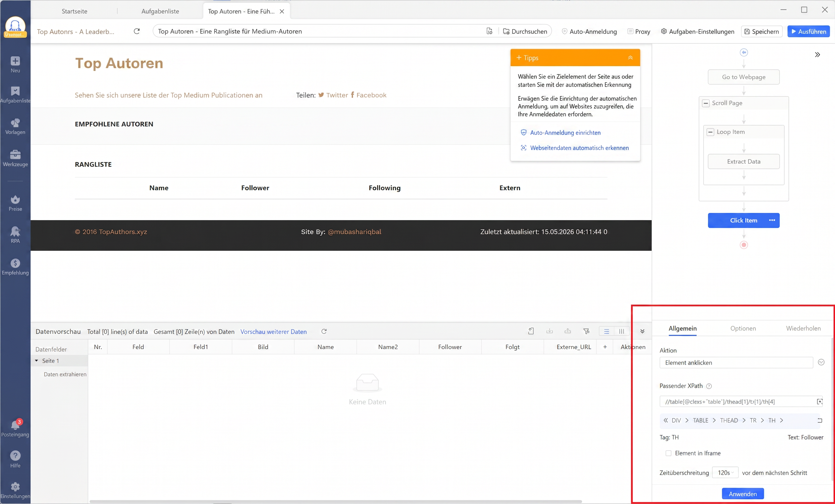
Task: Check the Element in Iframe checkbox
Action: (668, 453)
